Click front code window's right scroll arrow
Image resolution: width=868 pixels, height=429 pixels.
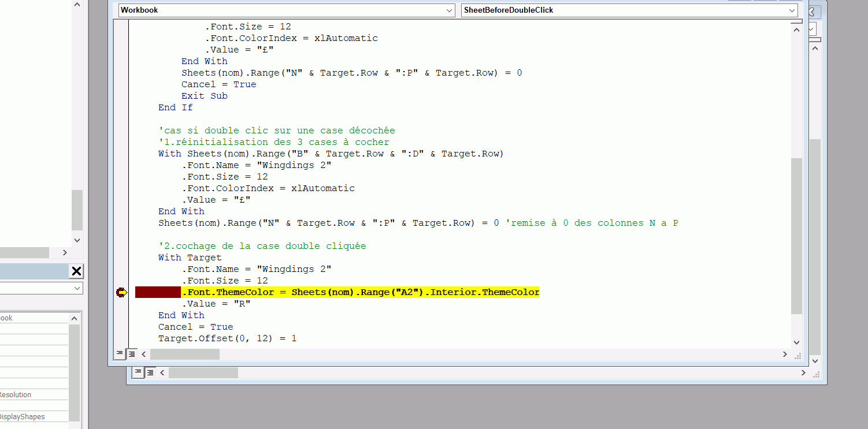pos(784,354)
